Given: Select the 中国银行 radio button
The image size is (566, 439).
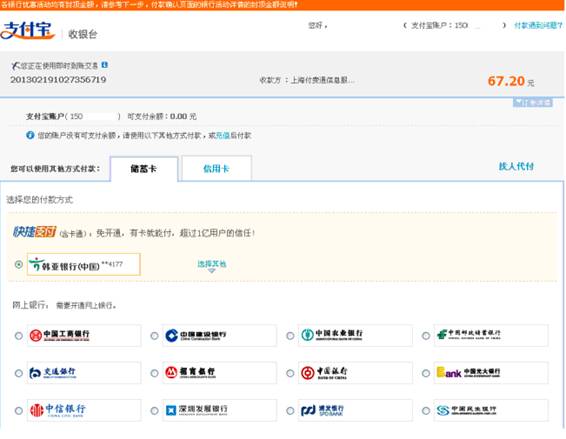Looking at the screenshot, I should [290, 373].
